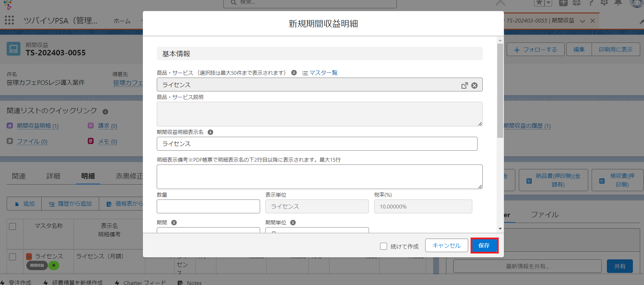Click the 追加 button
Image resolution: width=644 pixels, height=285 pixels.
click(24, 204)
